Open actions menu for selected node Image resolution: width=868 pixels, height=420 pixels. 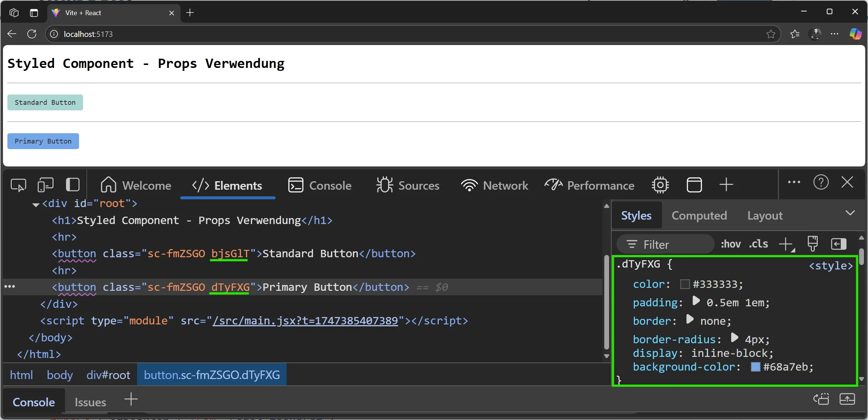9,286
